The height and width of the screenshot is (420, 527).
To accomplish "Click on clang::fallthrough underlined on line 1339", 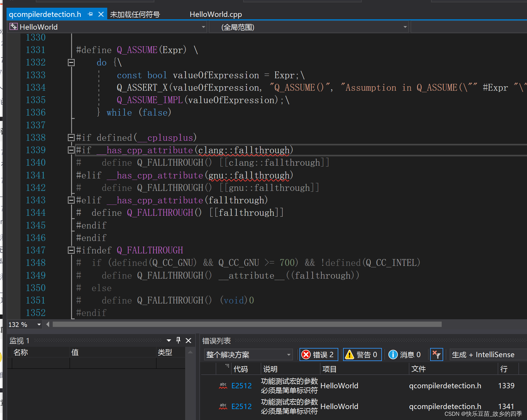I will click(x=244, y=150).
